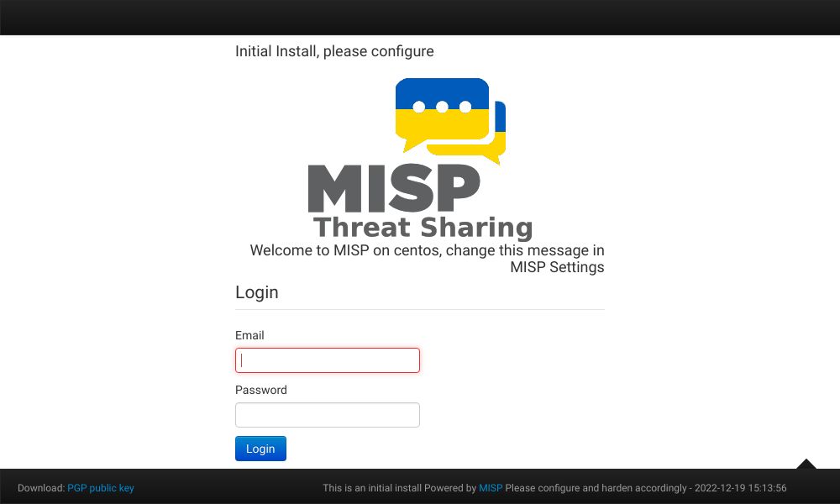Click the Login section heading
The image size is (840, 504).
(256, 292)
